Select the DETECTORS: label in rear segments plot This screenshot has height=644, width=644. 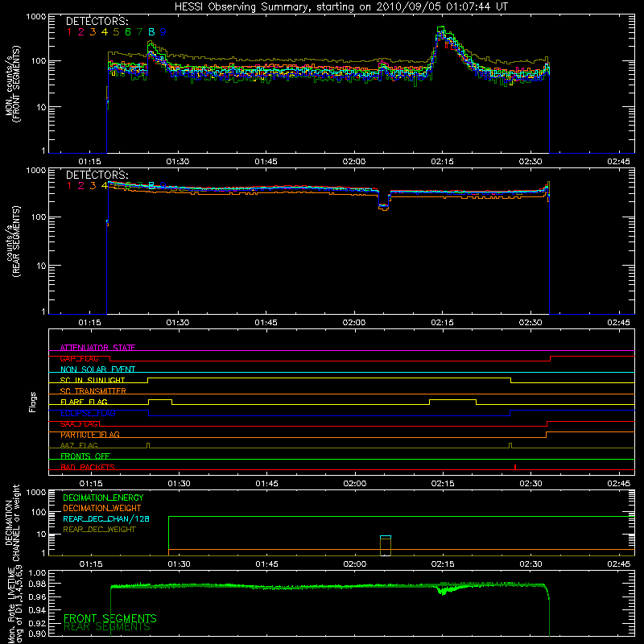pos(97,175)
